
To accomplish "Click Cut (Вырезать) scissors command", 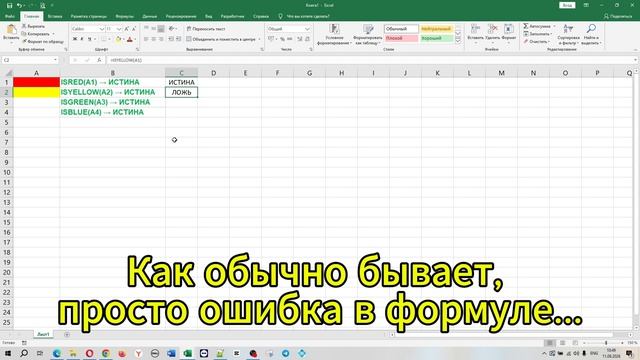I will (33, 26).
